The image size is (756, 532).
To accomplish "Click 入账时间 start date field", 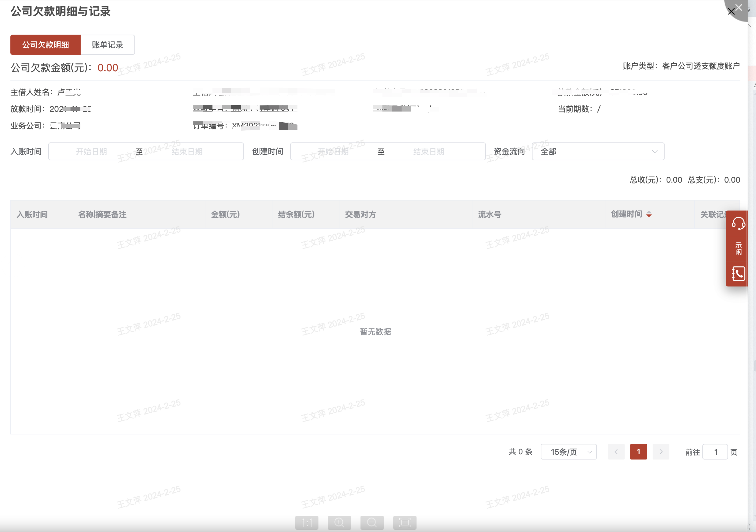I will coord(92,152).
